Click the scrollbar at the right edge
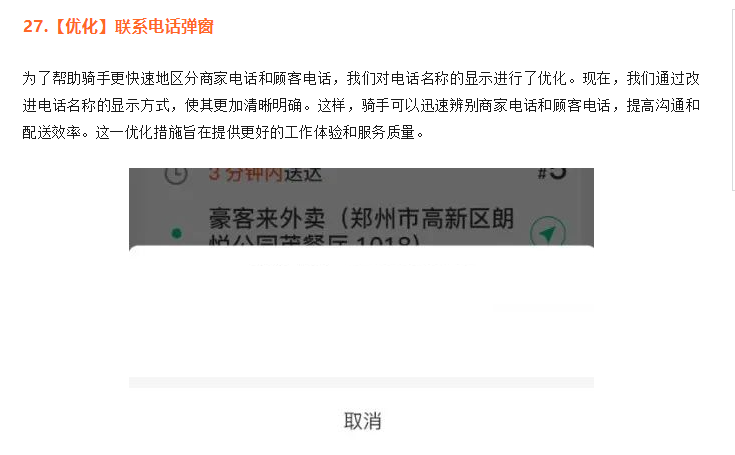The height and width of the screenshot is (455, 735). 733,98
